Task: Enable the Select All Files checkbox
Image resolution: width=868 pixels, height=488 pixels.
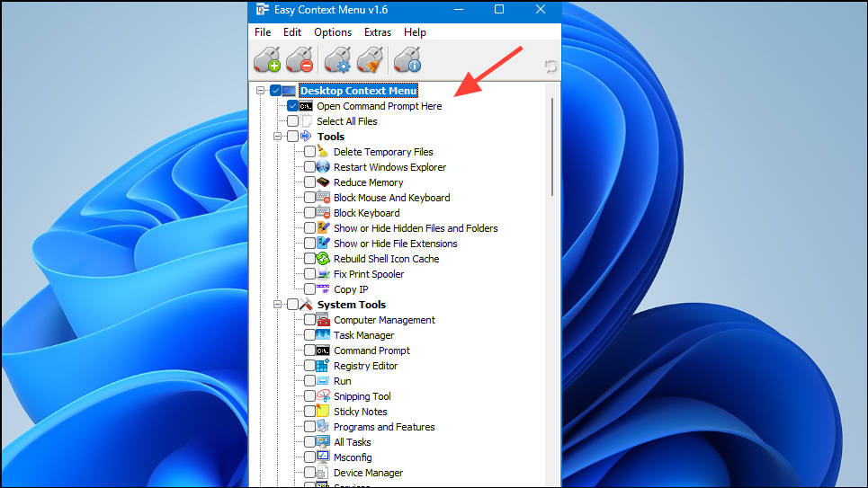Action: click(293, 121)
